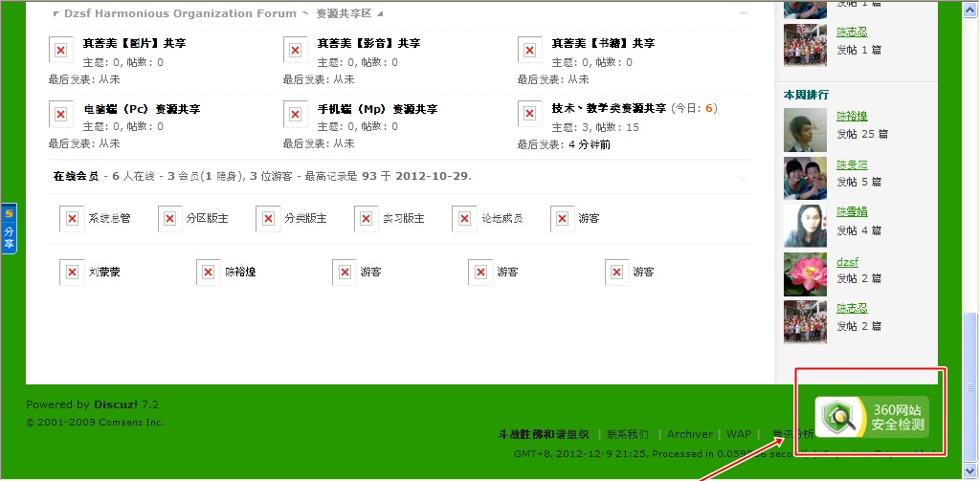Click the 手机端(Mp)资源共享 forum icon

tap(296, 115)
